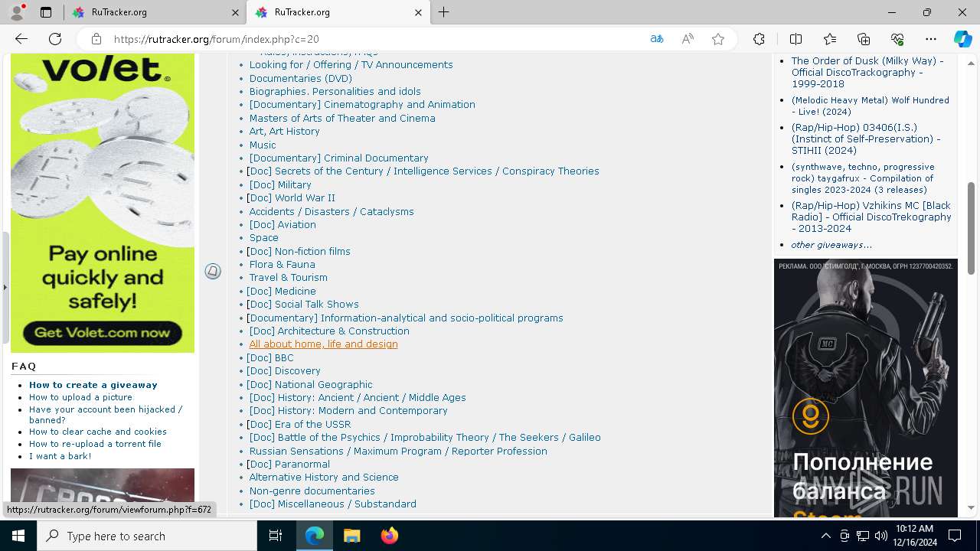This screenshot has height=551, width=980.
Task: Open the Documentaries (DVD) forum
Action: click(300, 78)
